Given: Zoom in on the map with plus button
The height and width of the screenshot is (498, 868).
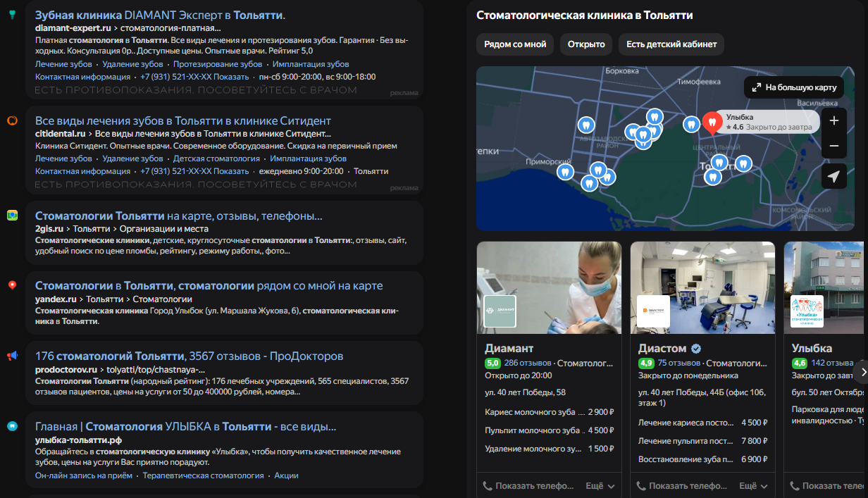Looking at the screenshot, I should click(834, 120).
